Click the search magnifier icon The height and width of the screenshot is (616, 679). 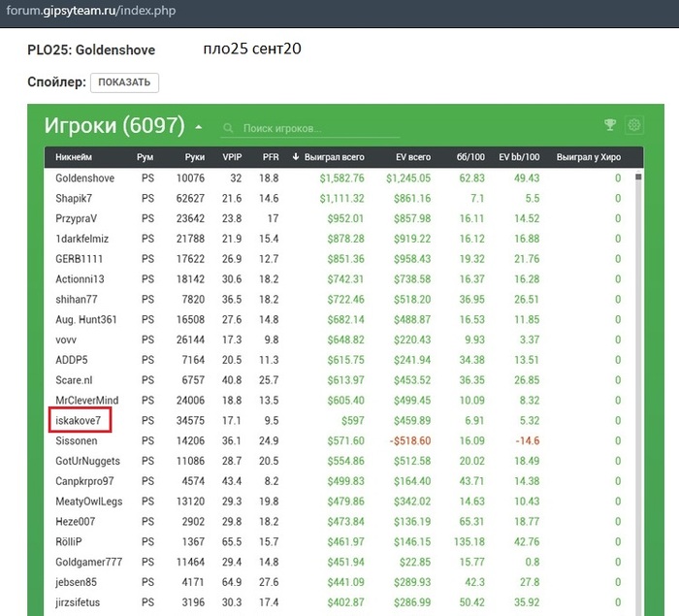pos(228,128)
